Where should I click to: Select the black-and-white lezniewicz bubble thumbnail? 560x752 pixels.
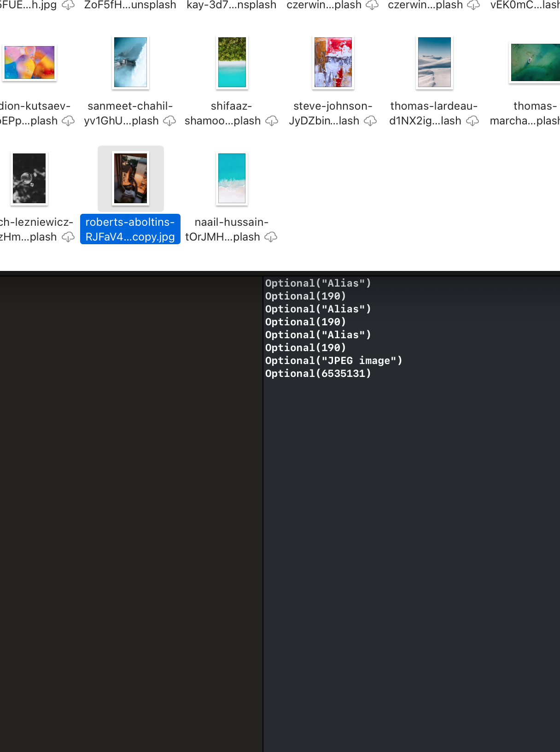[x=29, y=178]
